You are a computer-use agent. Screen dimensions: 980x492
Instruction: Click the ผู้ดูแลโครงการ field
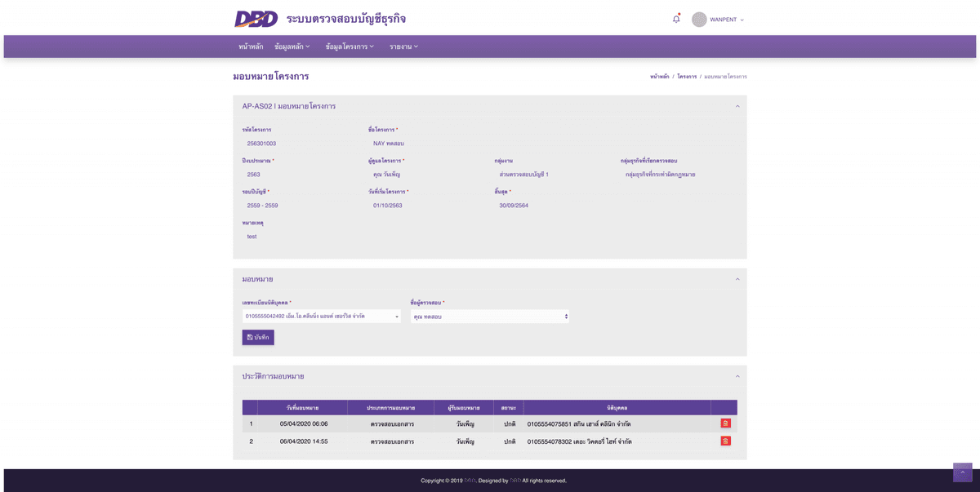click(x=426, y=175)
